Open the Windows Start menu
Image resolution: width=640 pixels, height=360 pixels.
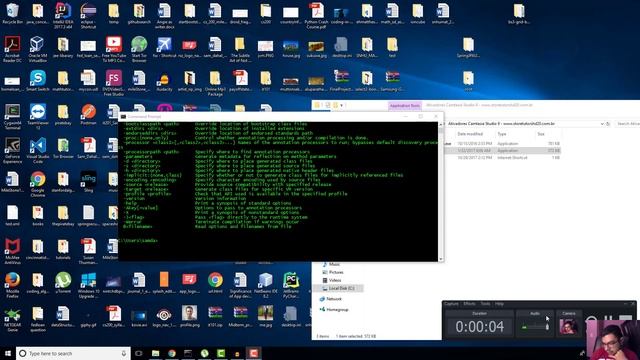pyautogui.click(x=7, y=353)
